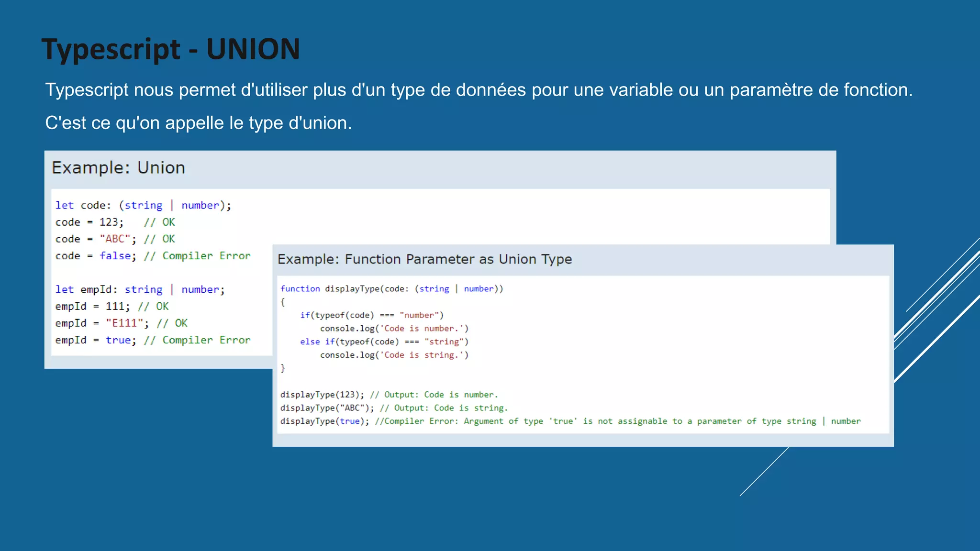Click the 'displayType(true); //Compiler Error' line
The height and width of the screenshot is (551, 980).
570,421
